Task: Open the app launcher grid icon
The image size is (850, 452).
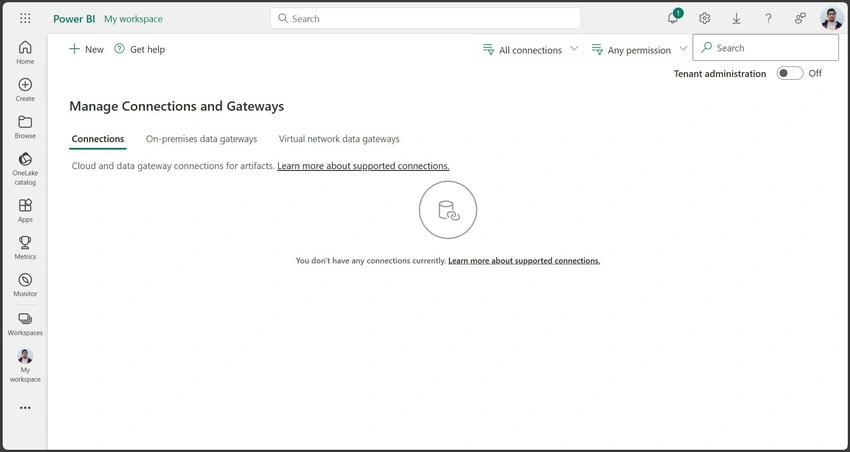Action: coord(25,18)
